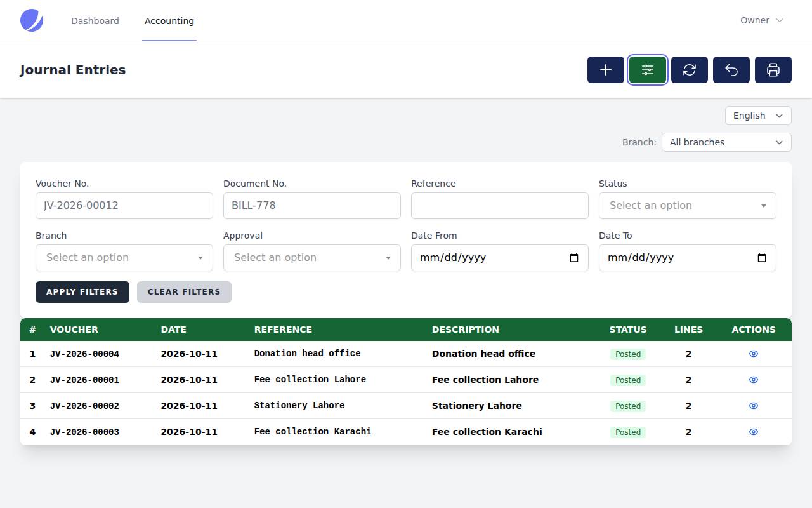Select the Accounting tab
812x508 pixels.
click(169, 21)
